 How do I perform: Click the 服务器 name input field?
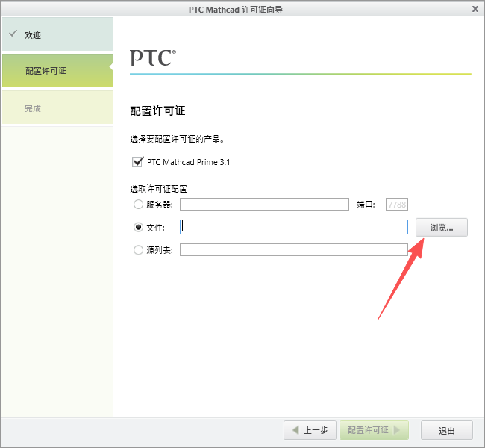264,205
